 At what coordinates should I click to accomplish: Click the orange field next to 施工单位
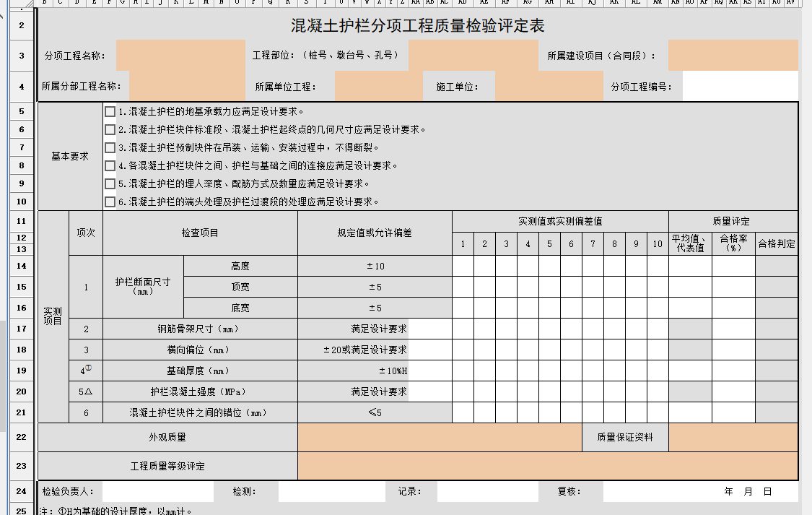click(x=549, y=86)
